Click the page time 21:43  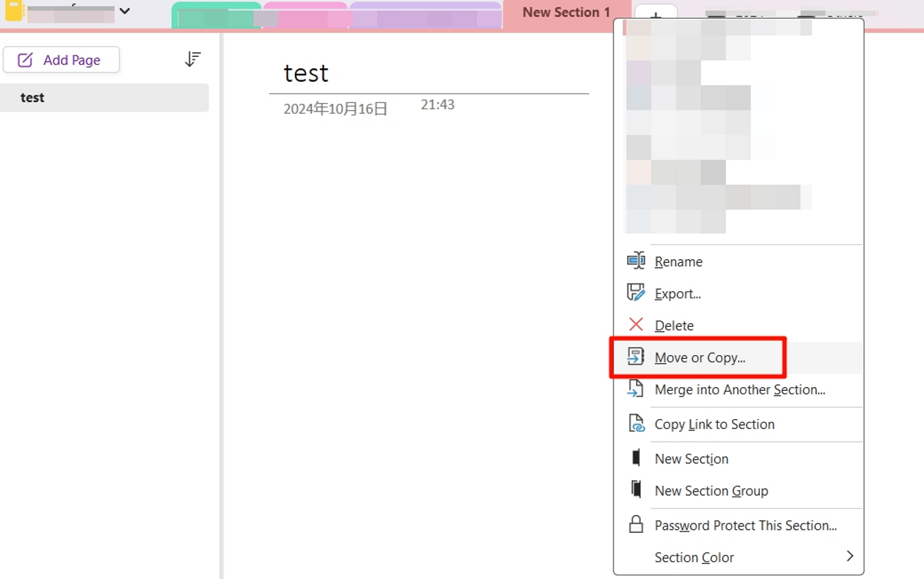tap(437, 104)
